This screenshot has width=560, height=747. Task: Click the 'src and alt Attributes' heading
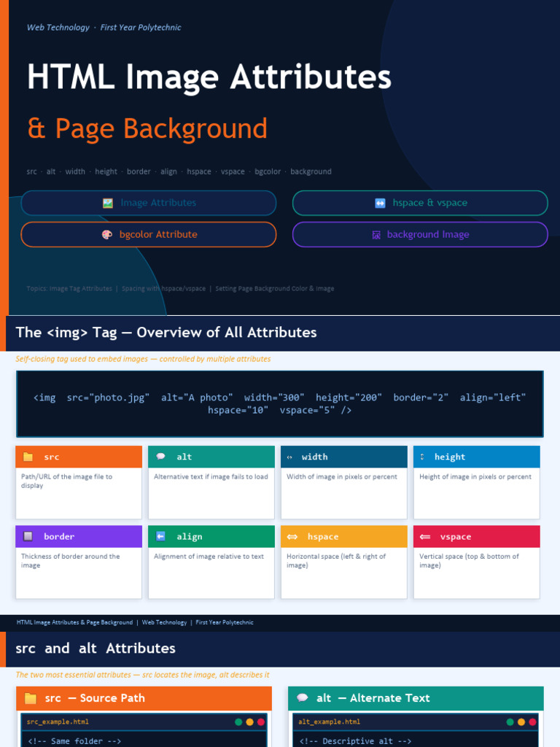(x=96, y=649)
